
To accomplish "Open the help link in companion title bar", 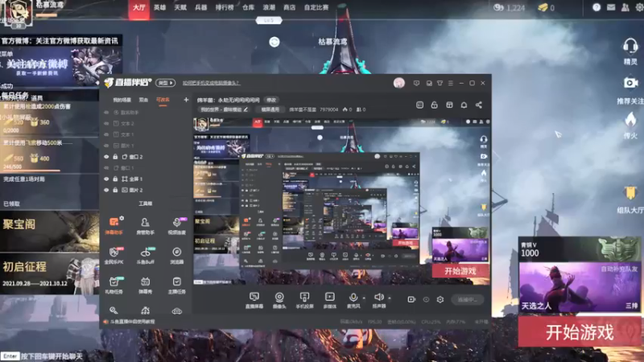I will point(211,83).
